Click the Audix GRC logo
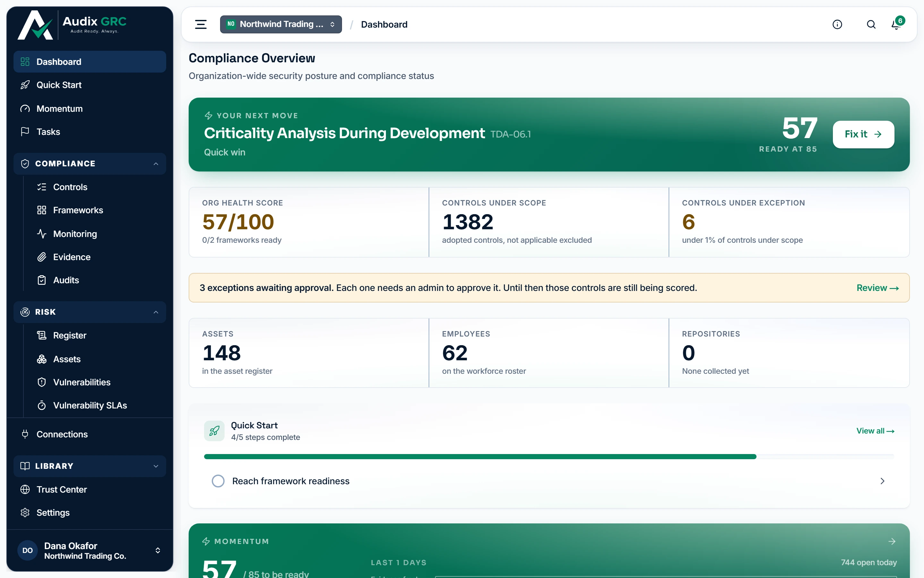This screenshot has height=578, width=924. pyautogui.click(x=72, y=25)
